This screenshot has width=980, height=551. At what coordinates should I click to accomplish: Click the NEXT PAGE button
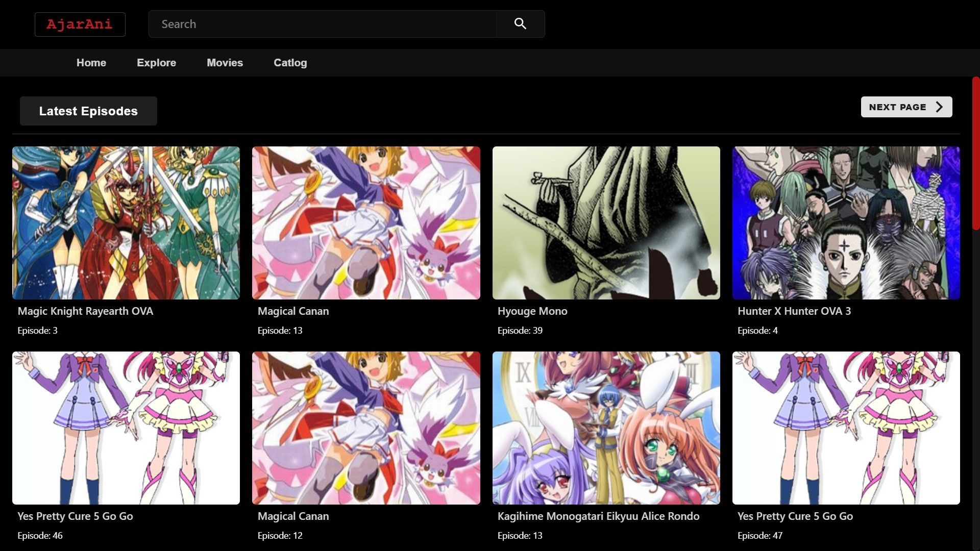(x=906, y=107)
